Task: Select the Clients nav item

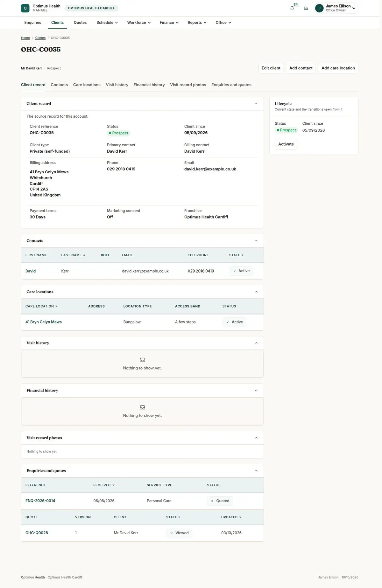Action: tap(57, 23)
